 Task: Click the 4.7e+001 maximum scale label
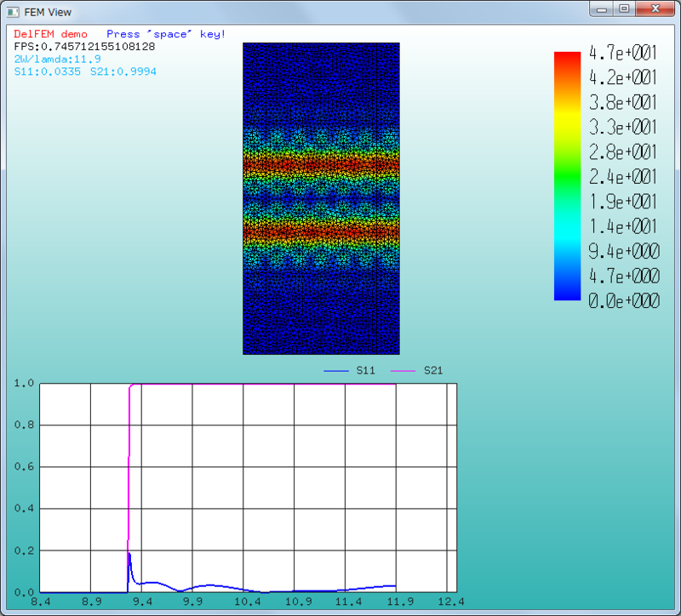623,53
